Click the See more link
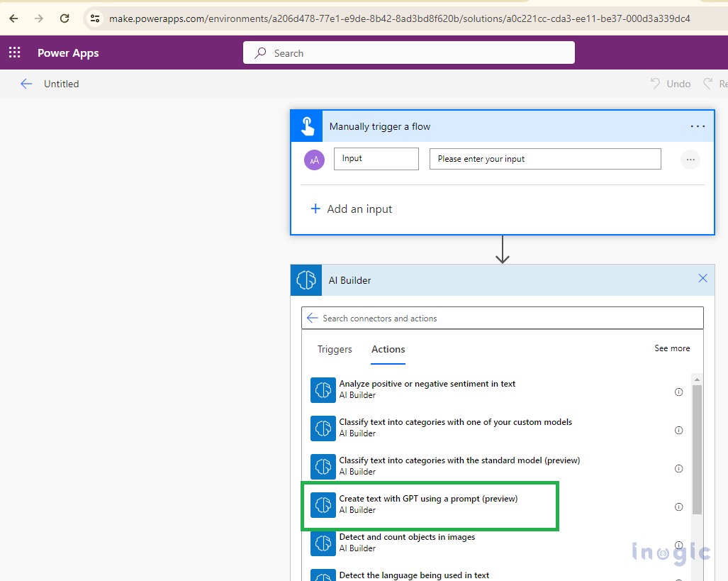The width and height of the screenshot is (728, 581). tap(671, 348)
